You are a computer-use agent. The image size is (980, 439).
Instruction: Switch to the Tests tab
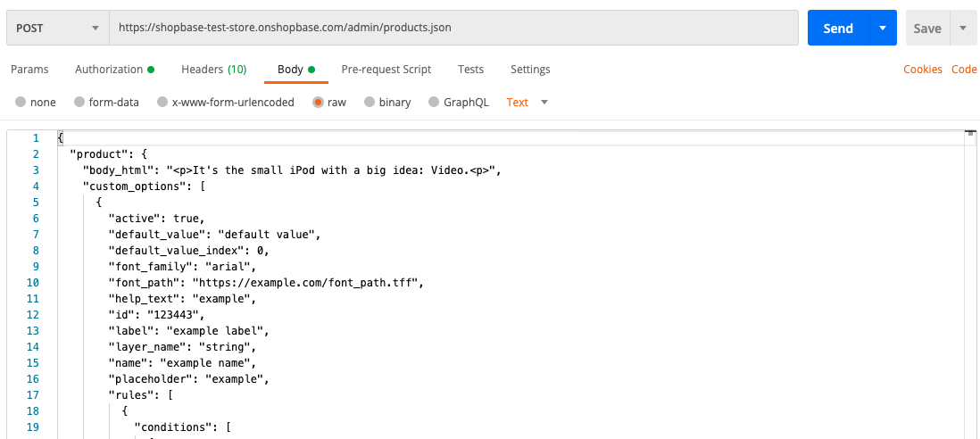[470, 70]
